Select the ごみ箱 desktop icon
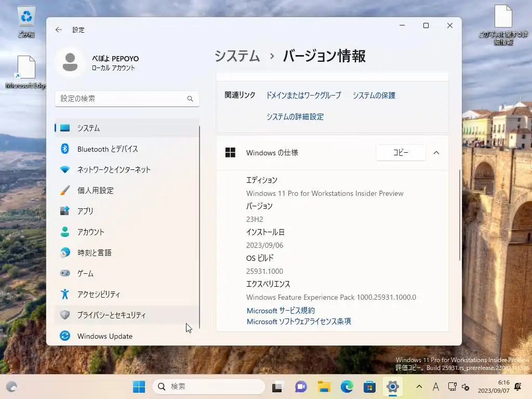532x399 pixels. click(26, 21)
